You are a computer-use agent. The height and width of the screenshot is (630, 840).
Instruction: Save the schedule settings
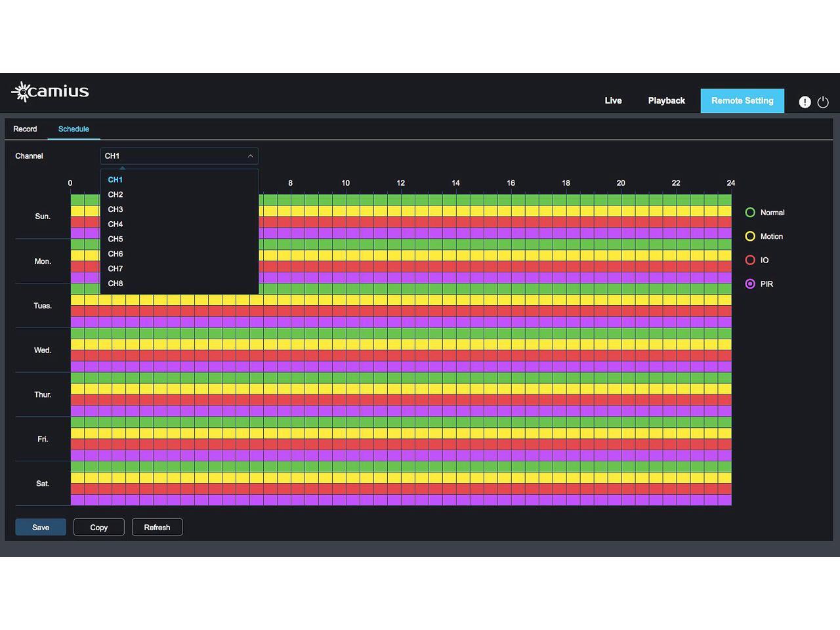click(x=41, y=528)
